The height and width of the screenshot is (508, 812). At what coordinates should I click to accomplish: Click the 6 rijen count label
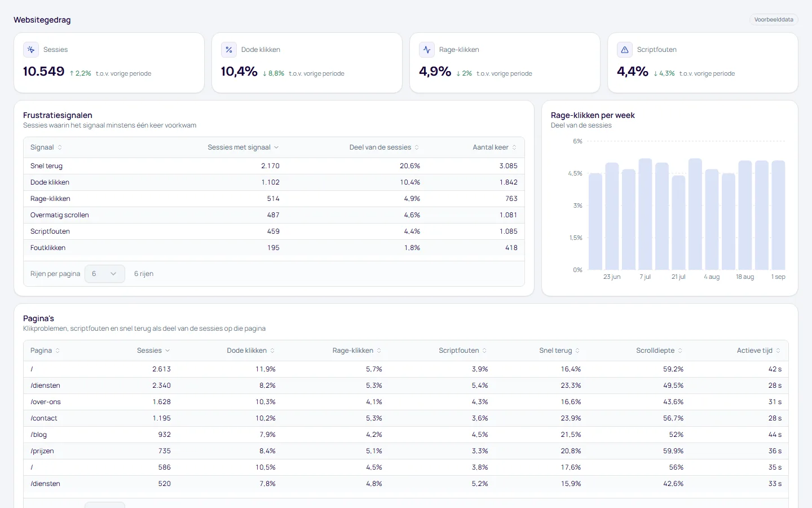pyautogui.click(x=144, y=274)
